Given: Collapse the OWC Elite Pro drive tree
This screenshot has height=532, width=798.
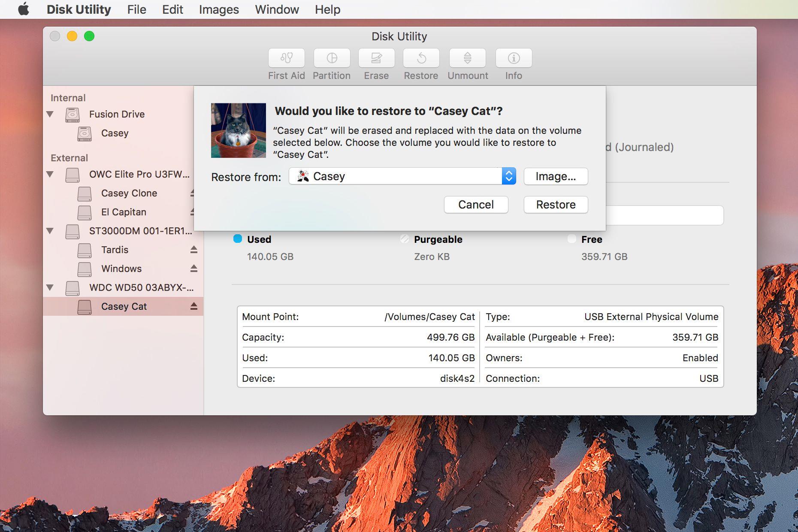Looking at the screenshot, I should [x=50, y=174].
